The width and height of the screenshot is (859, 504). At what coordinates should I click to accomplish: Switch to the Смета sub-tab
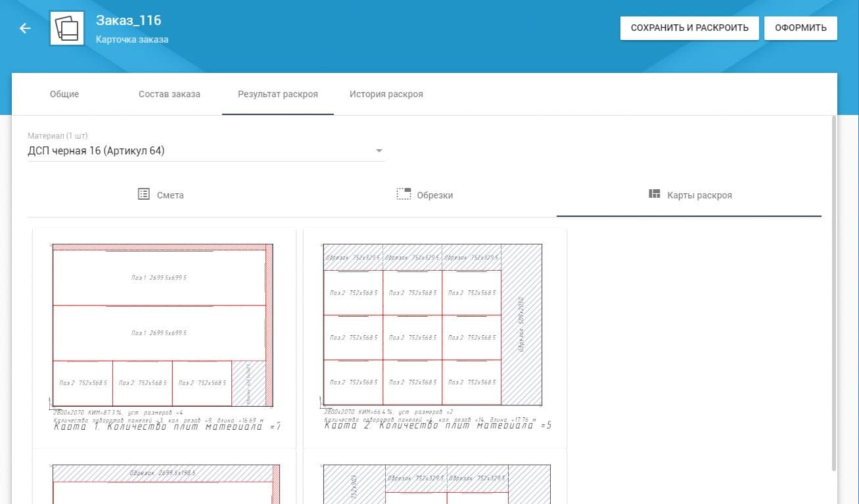[x=160, y=195]
